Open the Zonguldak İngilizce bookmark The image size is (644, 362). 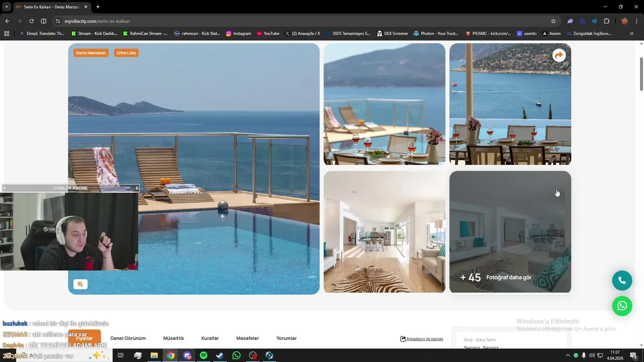[588, 34]
